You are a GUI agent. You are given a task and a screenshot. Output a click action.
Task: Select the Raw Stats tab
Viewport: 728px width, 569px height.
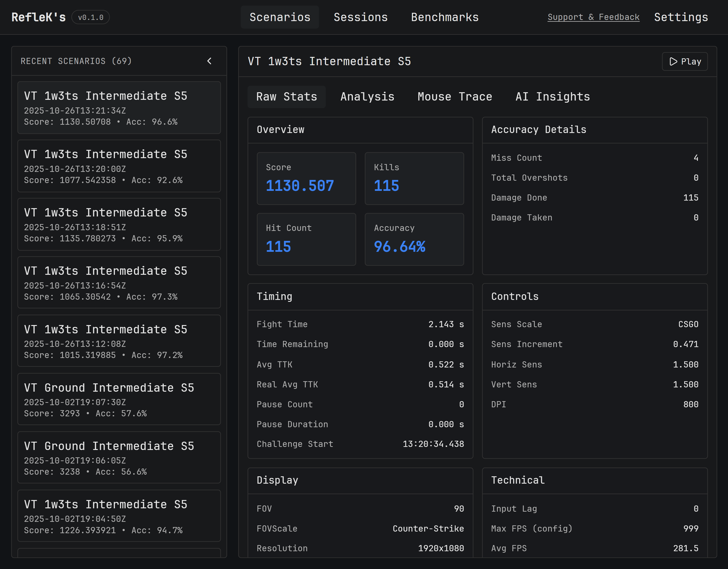[286, 97]
